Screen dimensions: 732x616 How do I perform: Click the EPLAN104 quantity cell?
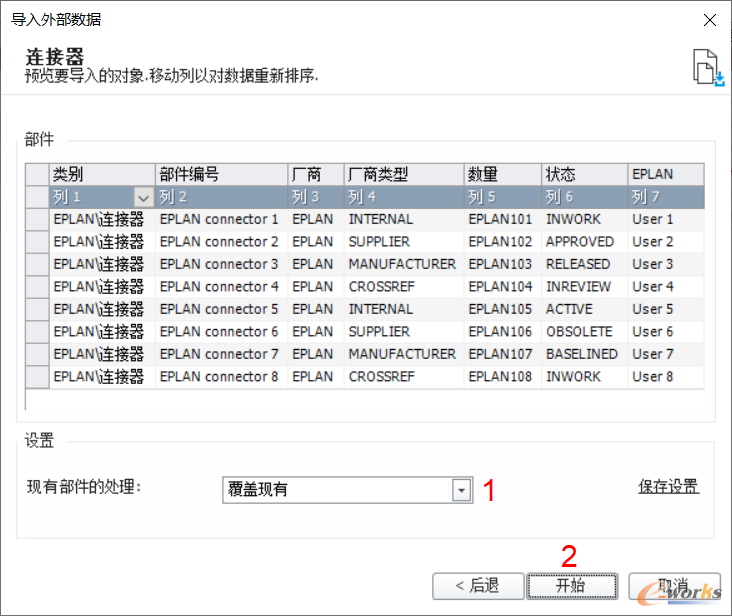(x=503, y=287)
